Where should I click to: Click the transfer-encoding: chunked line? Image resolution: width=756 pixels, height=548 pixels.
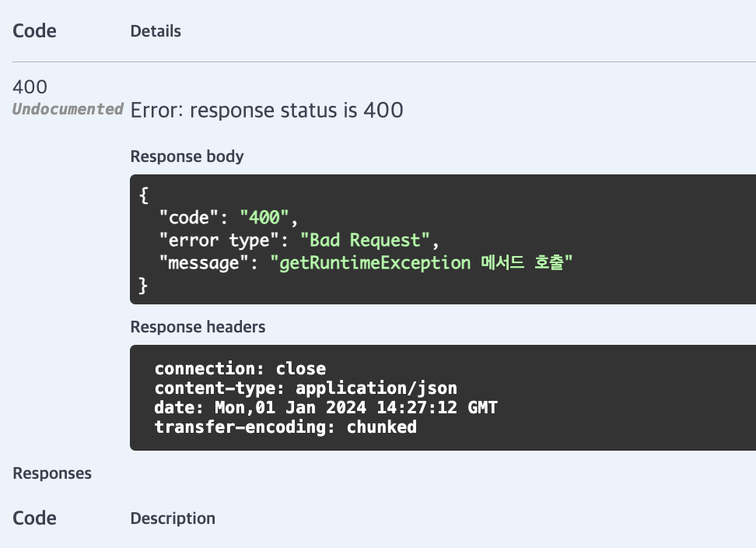[x=285, y=427]
